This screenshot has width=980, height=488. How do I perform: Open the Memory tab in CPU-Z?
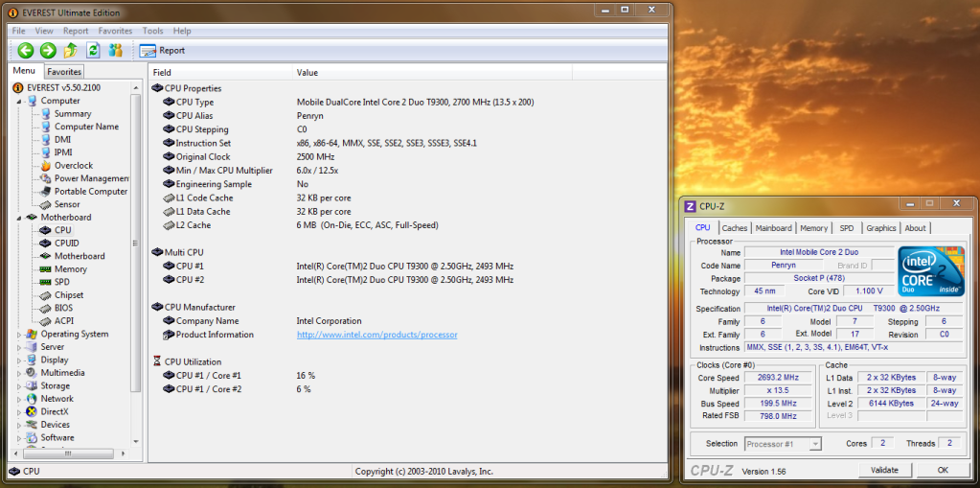coord(813,228)
